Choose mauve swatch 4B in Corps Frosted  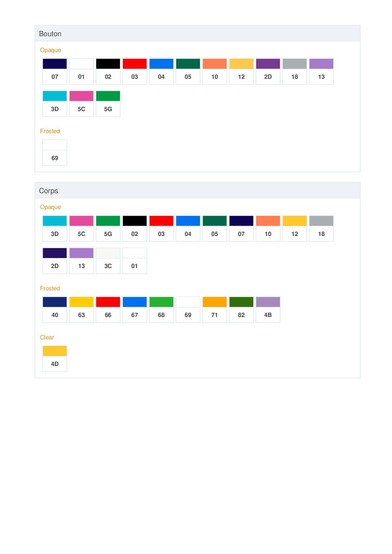click(x=268, y=310)
